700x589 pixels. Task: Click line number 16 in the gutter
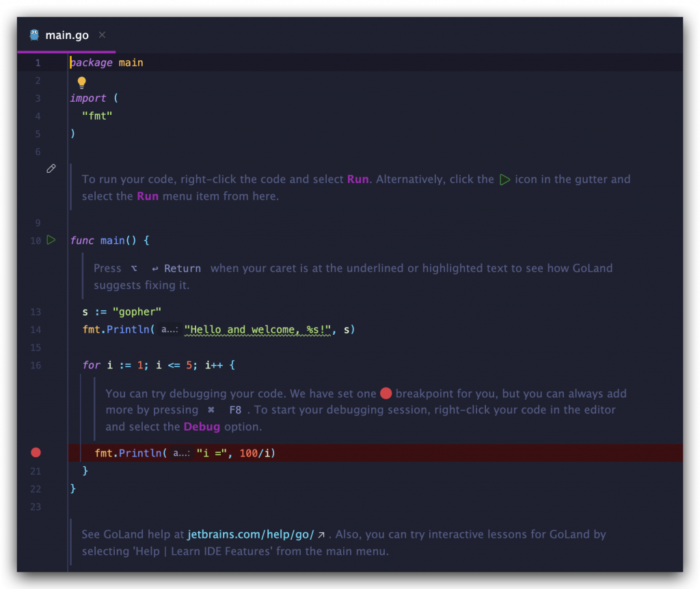point(36,366)
